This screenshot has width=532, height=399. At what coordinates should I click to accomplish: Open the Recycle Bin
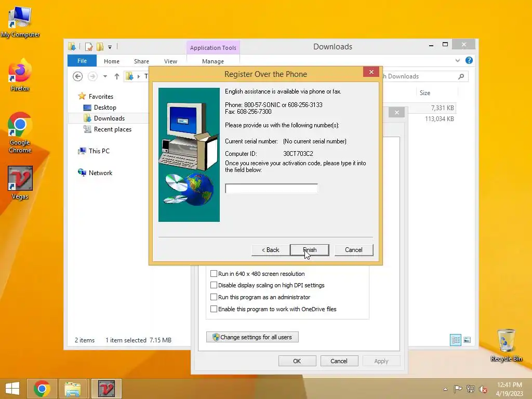pyautogui.click(x=506, y=345)
